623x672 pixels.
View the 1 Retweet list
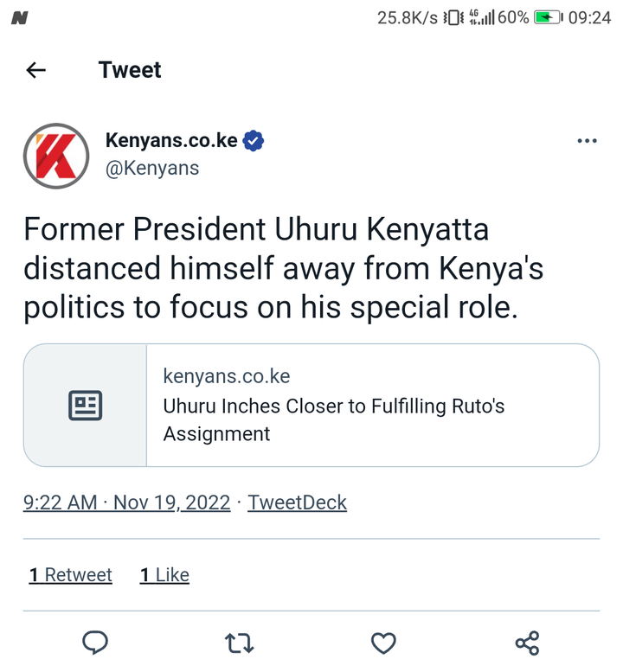click(71, 575)
